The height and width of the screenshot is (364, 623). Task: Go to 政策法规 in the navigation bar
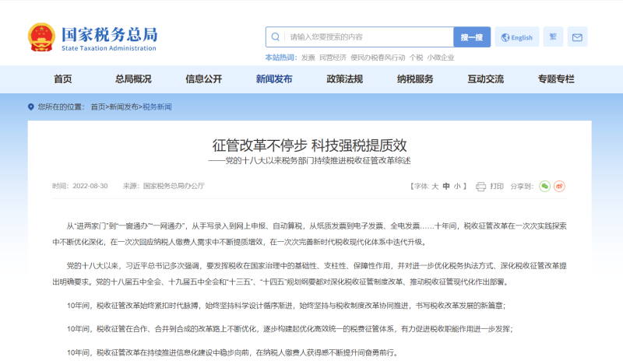click(x=344, y=79)
